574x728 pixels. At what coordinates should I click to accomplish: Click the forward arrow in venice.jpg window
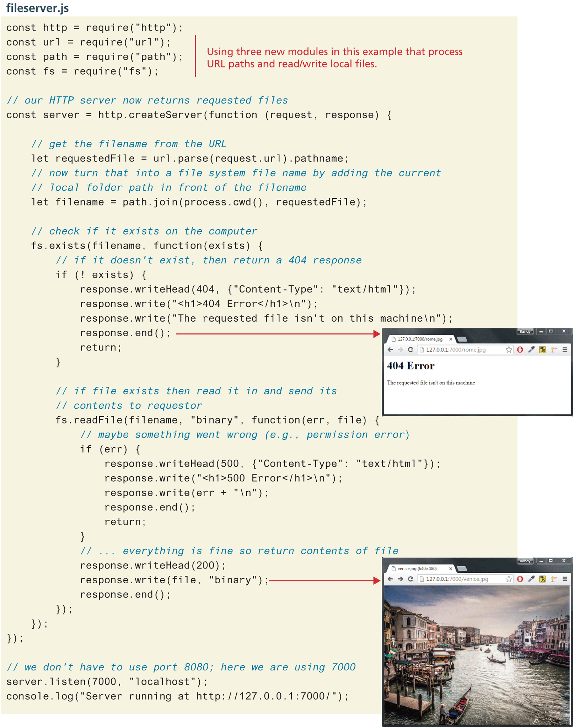coord(400,579)
